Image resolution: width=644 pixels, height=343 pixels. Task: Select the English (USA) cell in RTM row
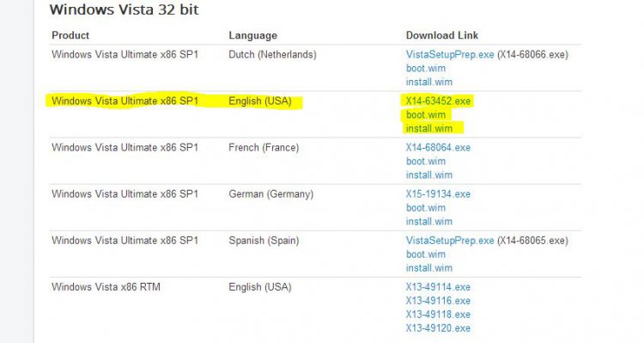click(x=260, y=287)
